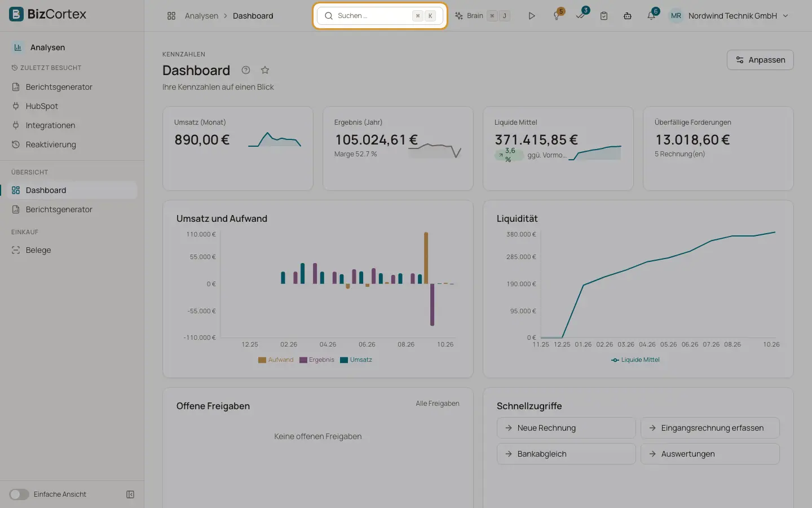Click the Bankabgleich shortcut

[566, 454]
